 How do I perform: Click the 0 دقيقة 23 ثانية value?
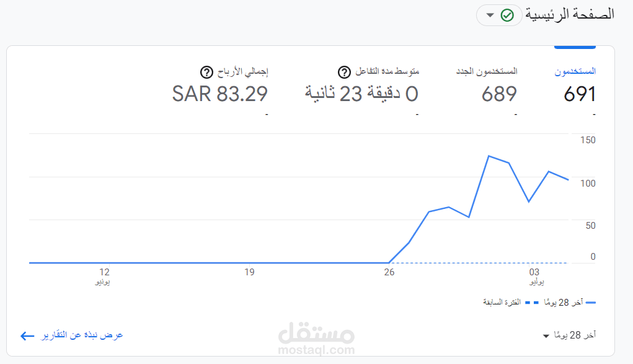(361, 94)
